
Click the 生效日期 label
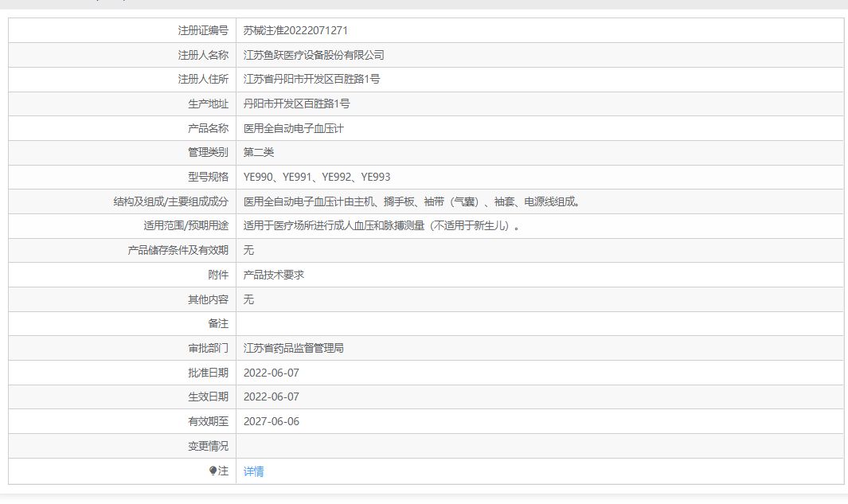[208, 397]
